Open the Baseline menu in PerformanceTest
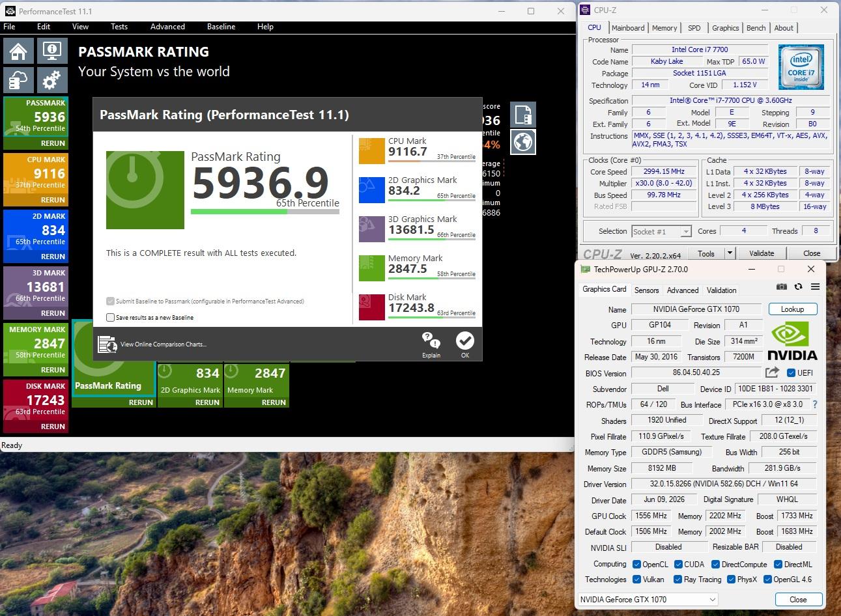Screen dimensions: 841x616 221,27
